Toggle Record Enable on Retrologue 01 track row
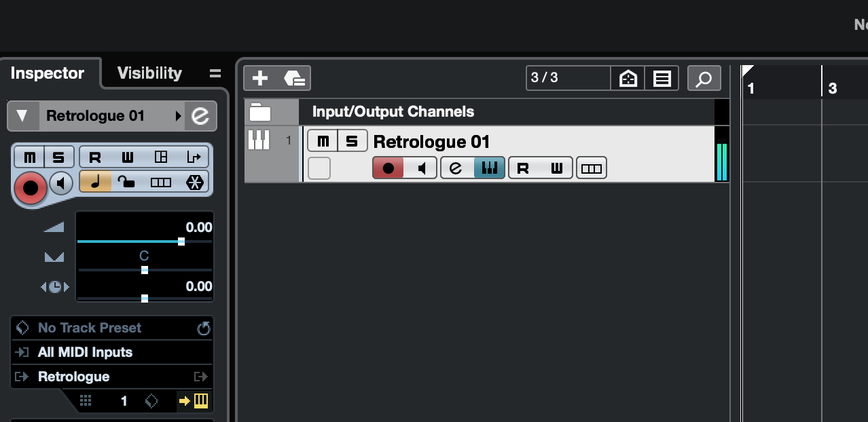 [x=388, y=168]
